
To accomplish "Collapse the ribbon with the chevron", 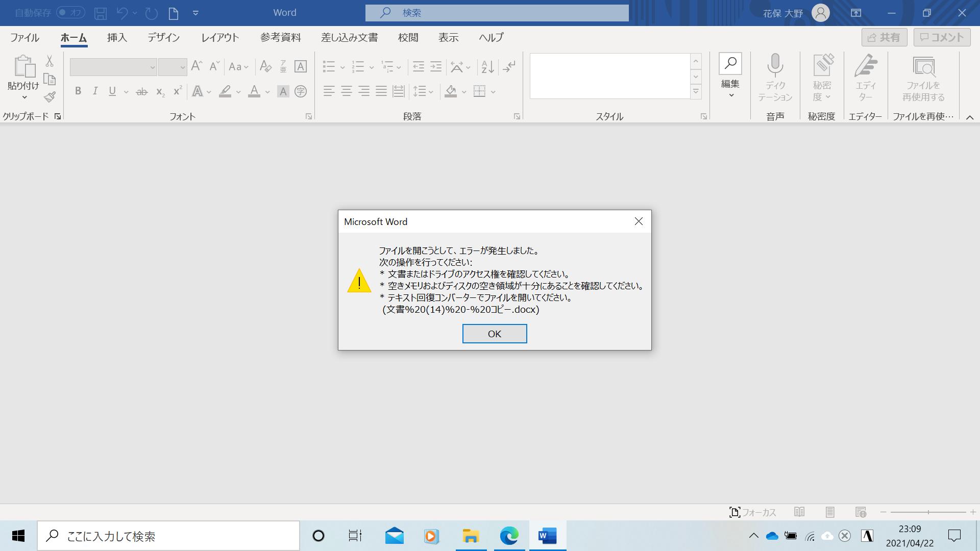I will [970, 117].
